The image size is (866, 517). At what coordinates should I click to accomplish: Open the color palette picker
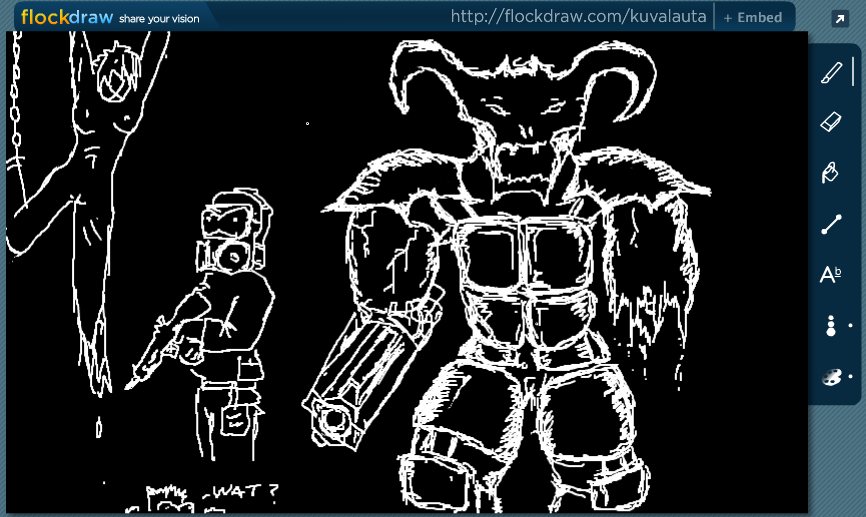[x=831, y=378]
